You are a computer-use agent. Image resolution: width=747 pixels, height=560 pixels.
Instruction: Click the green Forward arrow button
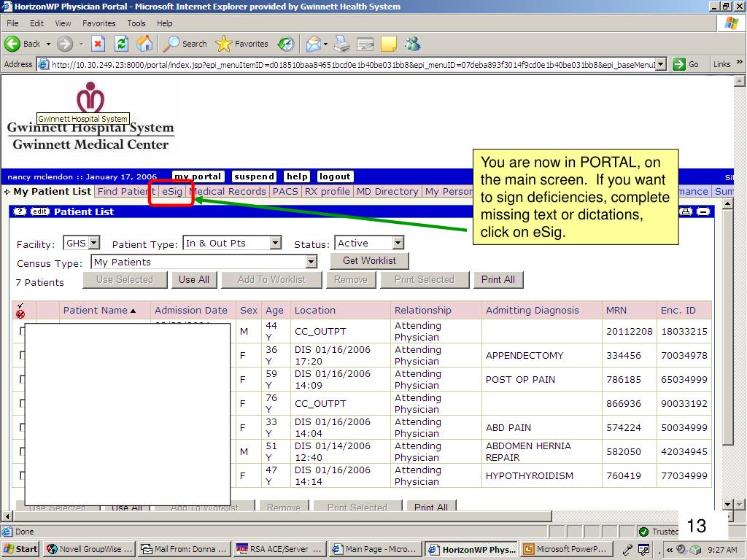coord(65,44)
